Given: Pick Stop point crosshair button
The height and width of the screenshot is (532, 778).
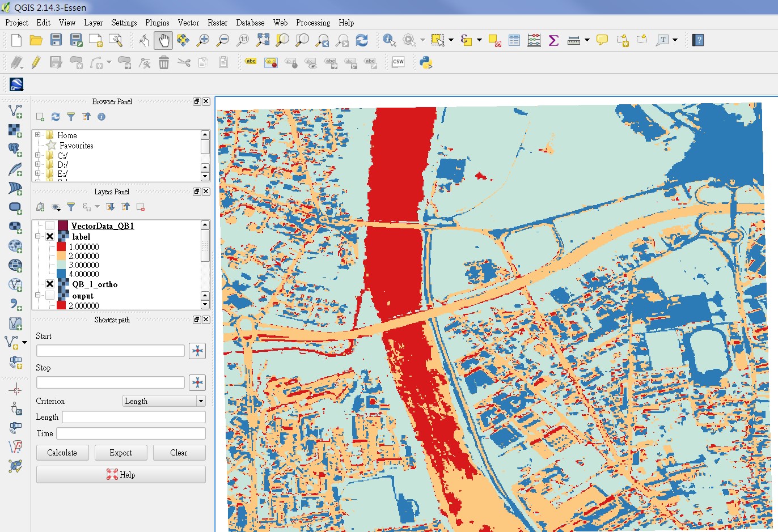Looking at the screenshot, I should click(197, 382).
